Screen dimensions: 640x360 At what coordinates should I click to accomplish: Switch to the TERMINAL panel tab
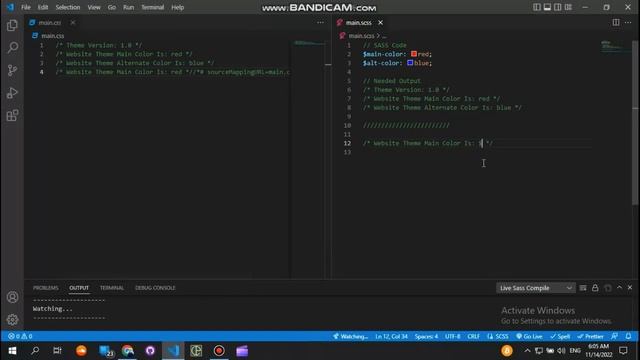point(112,288)
